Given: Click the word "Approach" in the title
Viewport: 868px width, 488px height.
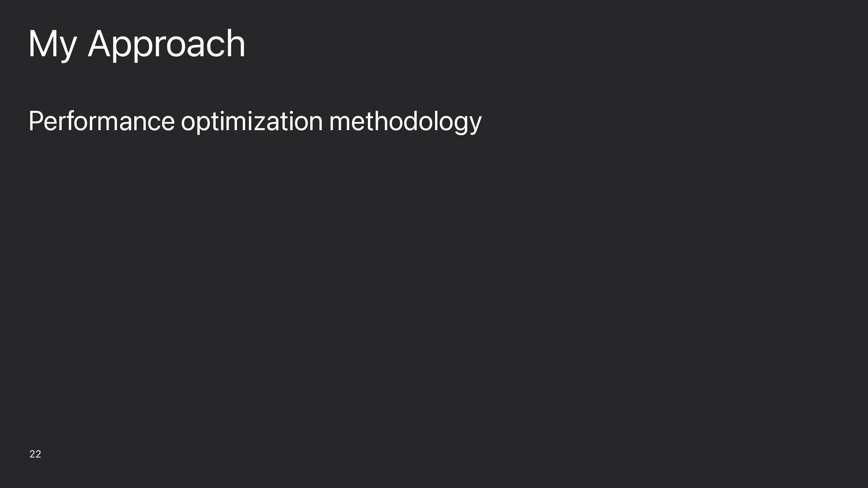Looking at the screenshot, I should pos(166,44).
